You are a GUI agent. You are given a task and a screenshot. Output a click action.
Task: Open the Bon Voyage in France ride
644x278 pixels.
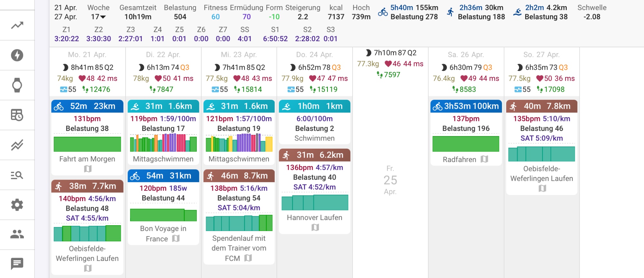pyautogui.click(x=163, y=233)
